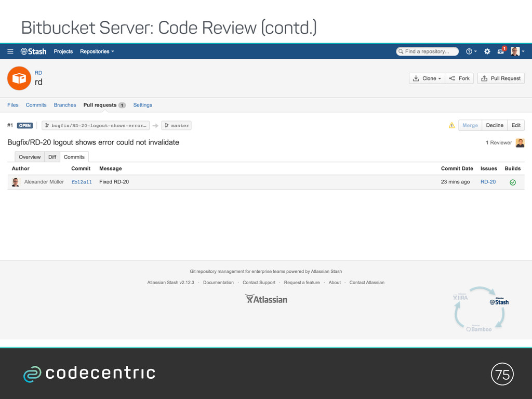Open the hamburger sidebar menu
This screenshot has height=399, width=532.
coord(10,51)
